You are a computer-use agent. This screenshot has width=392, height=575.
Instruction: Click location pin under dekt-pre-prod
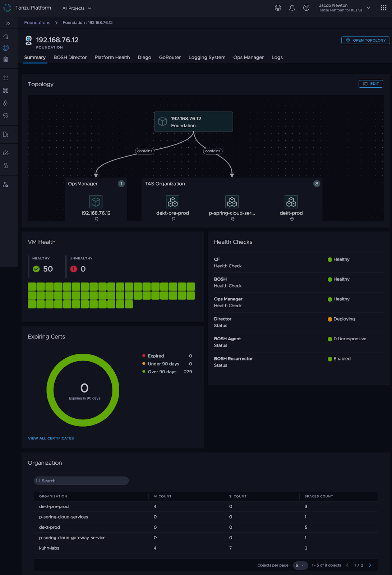point(173,219)
